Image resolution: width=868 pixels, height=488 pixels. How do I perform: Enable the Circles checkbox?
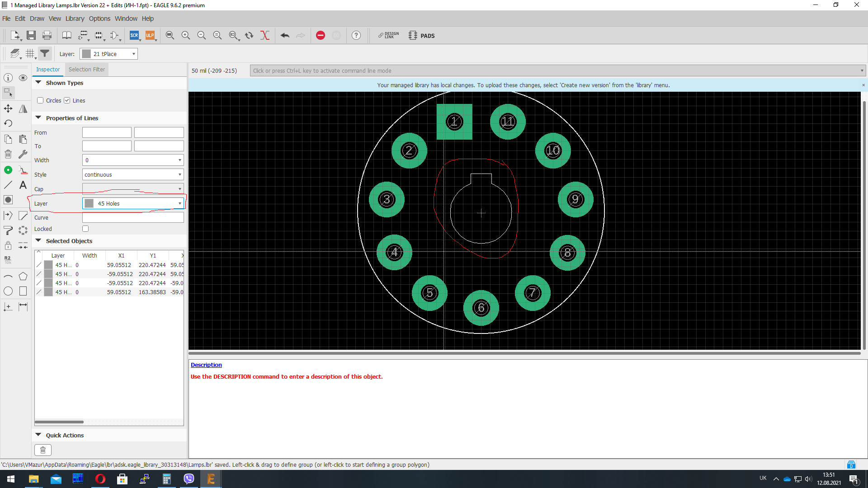[x=40, y=100]
